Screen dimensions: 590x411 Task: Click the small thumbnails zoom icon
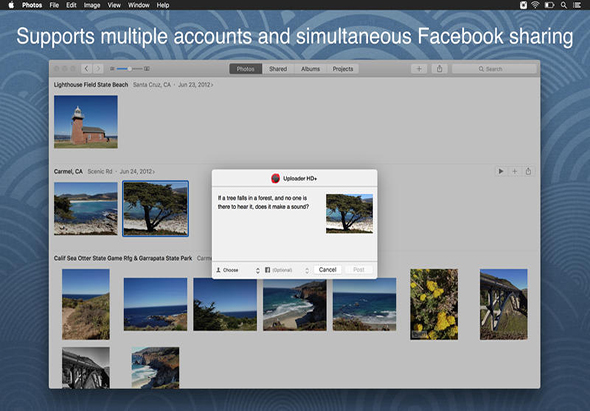tap(112, 68)
